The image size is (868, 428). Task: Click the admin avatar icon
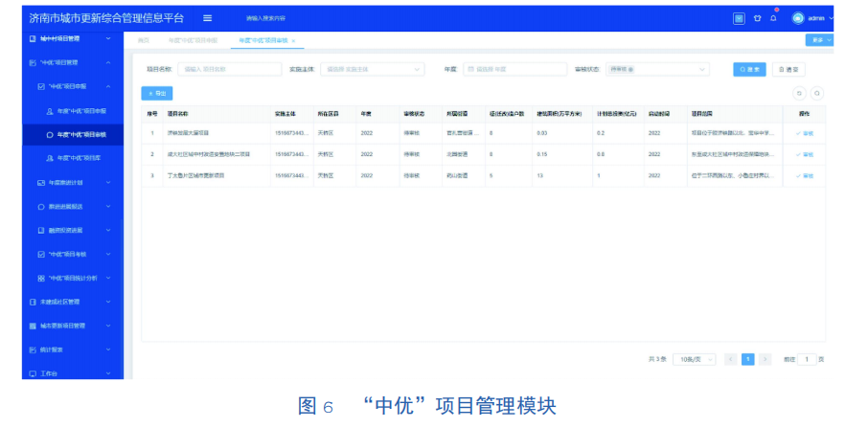tap(798, 18)
